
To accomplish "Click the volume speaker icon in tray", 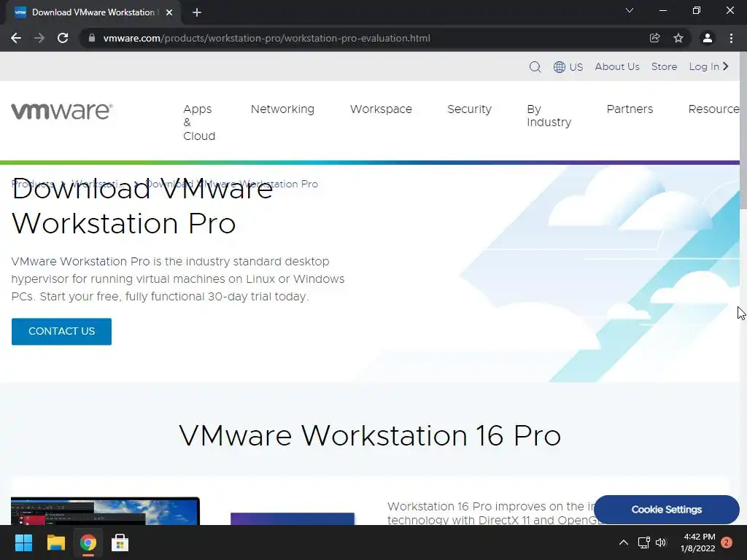I will (661, 542).
